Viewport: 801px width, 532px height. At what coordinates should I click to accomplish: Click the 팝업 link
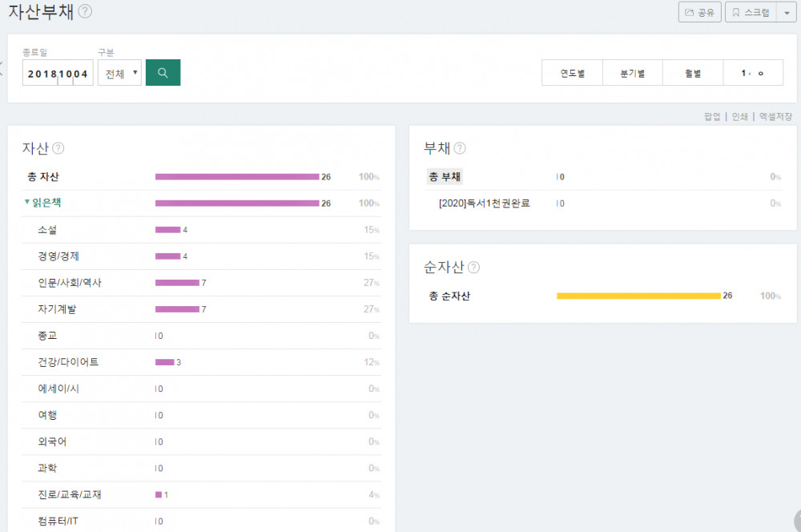point(712,116)
